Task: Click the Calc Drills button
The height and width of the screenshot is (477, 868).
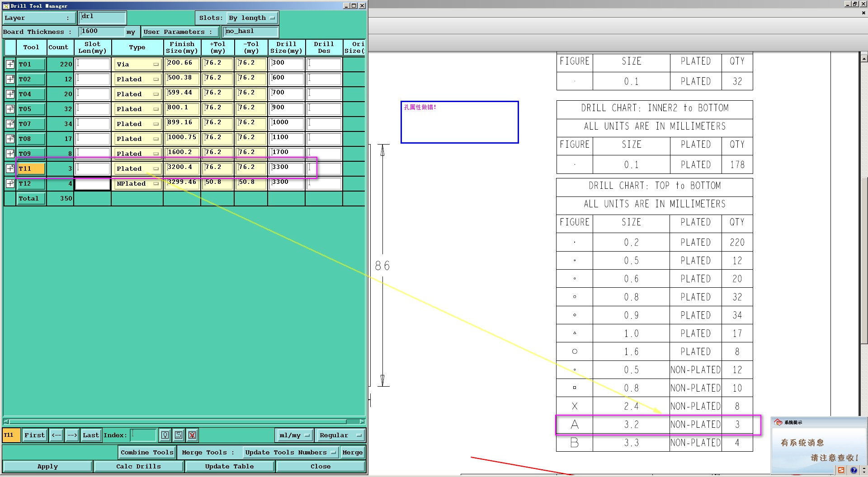Action: (138, 467)
